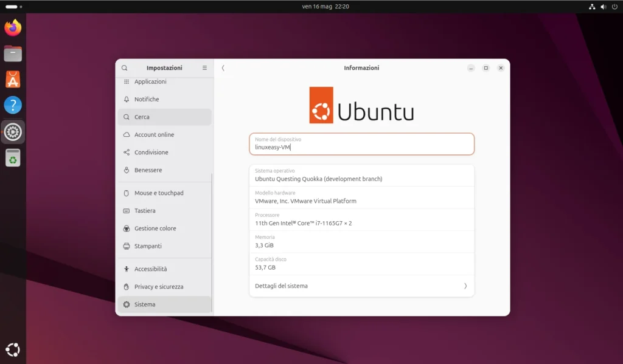Click the network icon in top bar
The height and width of the screenshot is (364, 623).
point(592,6)
